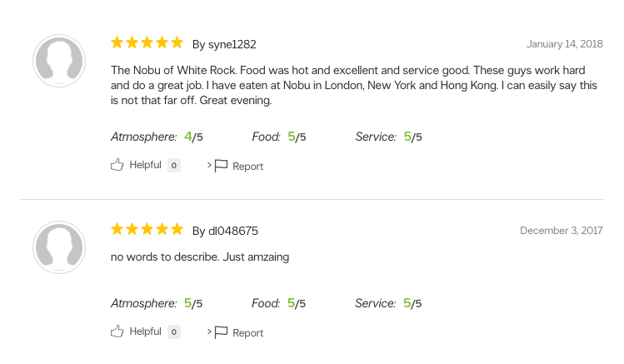Open syne1282's profile avatar
The height and width of the screenshot is (364, 624).
59,61
